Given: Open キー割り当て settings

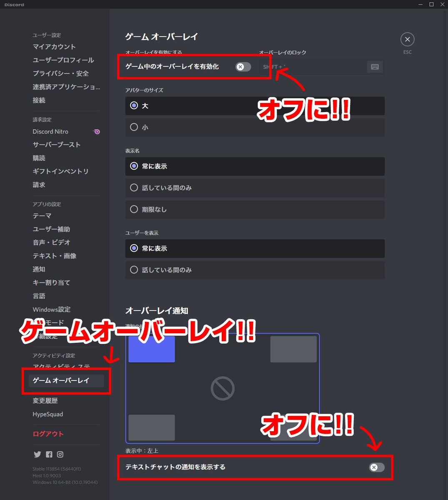Looking at the screenshot, I should click(x=51, y=282).
